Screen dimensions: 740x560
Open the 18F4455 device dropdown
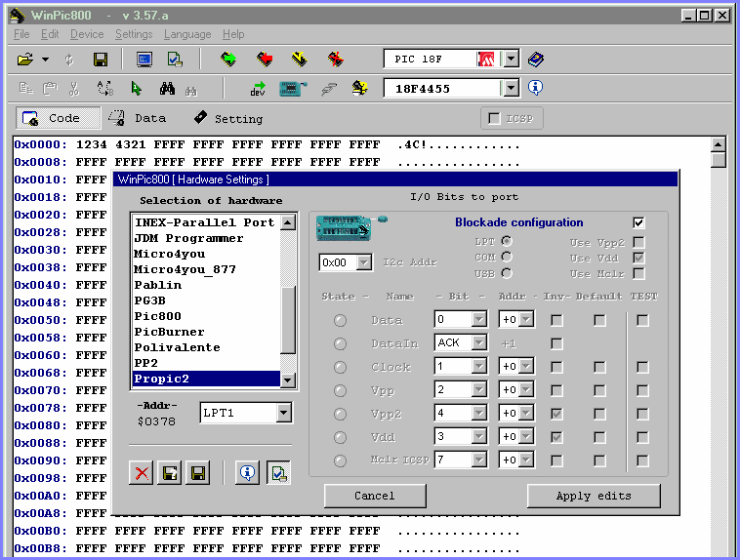coord(511,88)
